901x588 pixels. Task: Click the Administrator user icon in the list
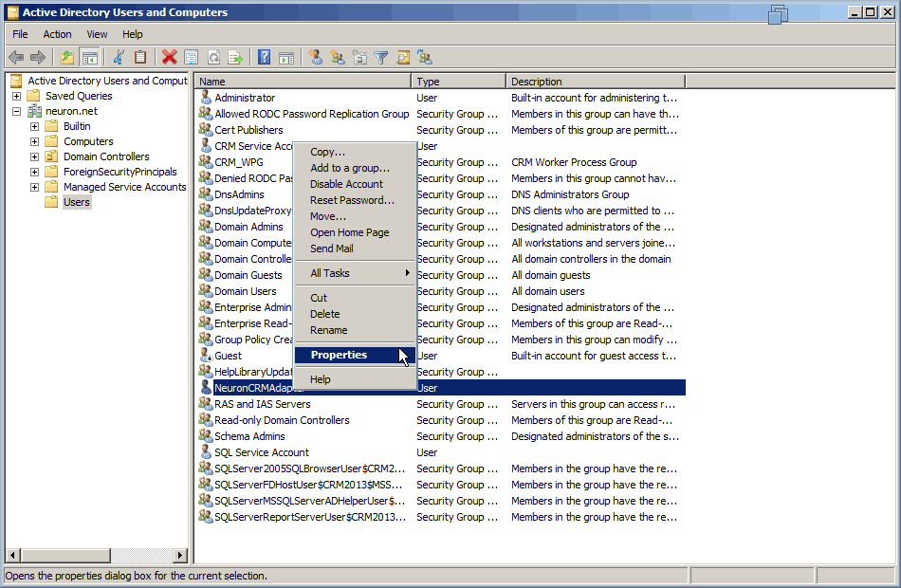coord(206,97)
